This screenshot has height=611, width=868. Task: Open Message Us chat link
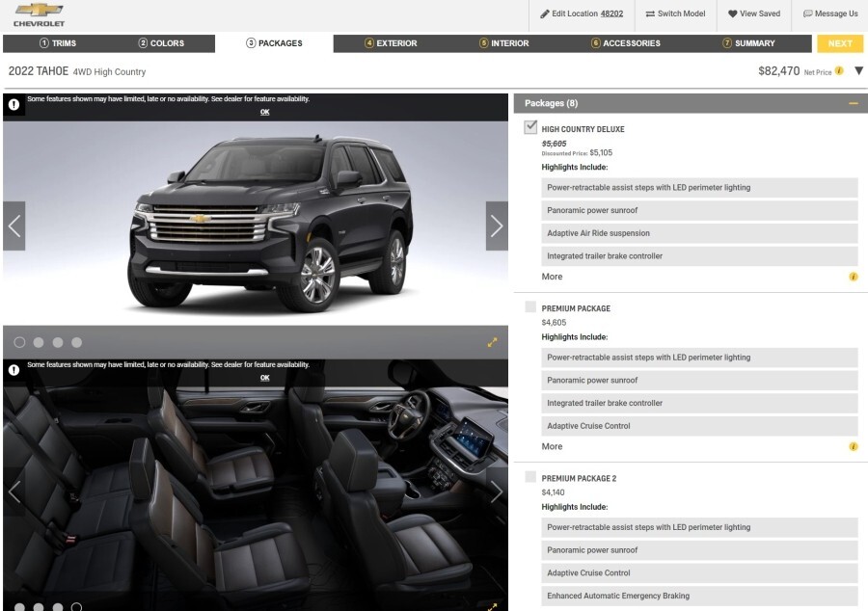(830, 13)
